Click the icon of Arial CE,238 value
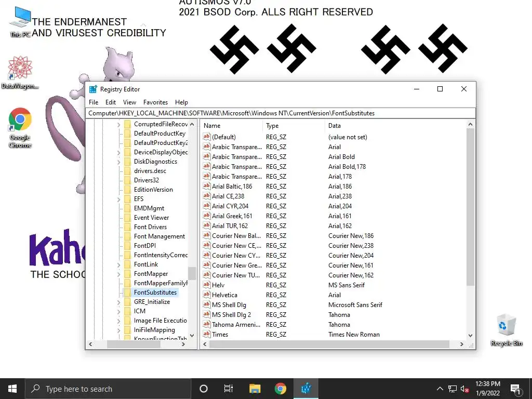Viewport: 532px width, 399px height. [207, 196]
